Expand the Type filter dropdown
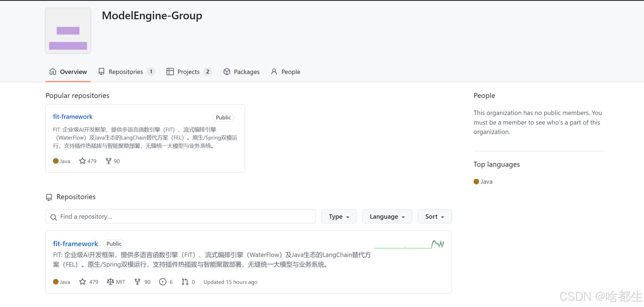 tap(339, 216)
